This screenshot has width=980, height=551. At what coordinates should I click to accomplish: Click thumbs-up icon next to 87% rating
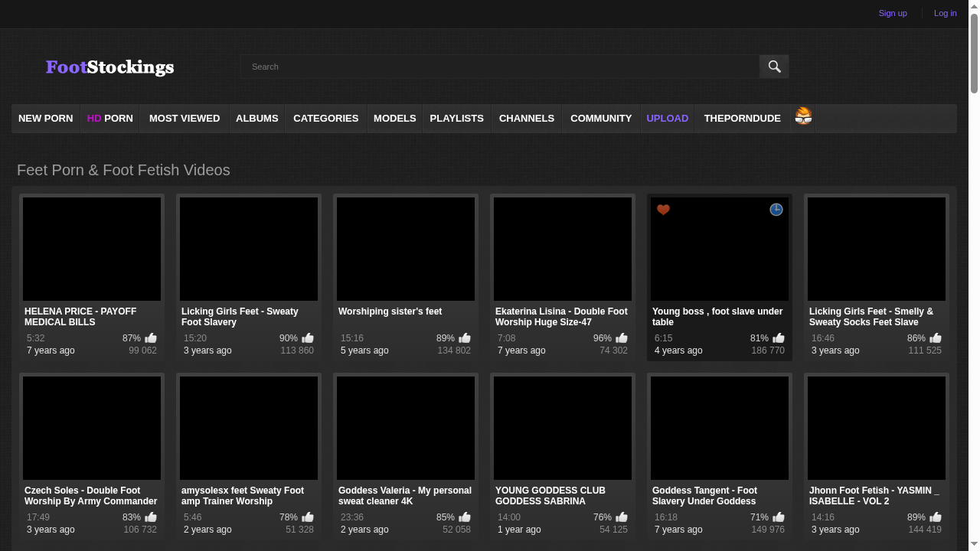[x=151, y=338]
